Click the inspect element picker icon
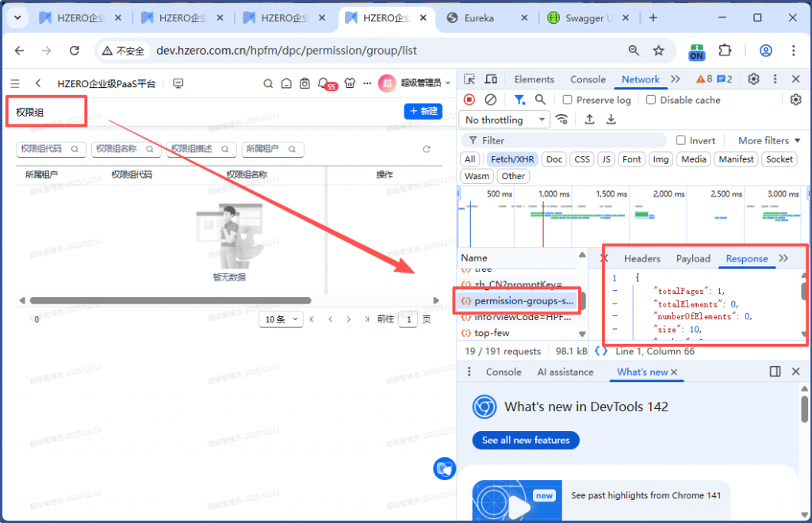The width and height of the screenshot is (812, 523). click(x=469, y=79)
